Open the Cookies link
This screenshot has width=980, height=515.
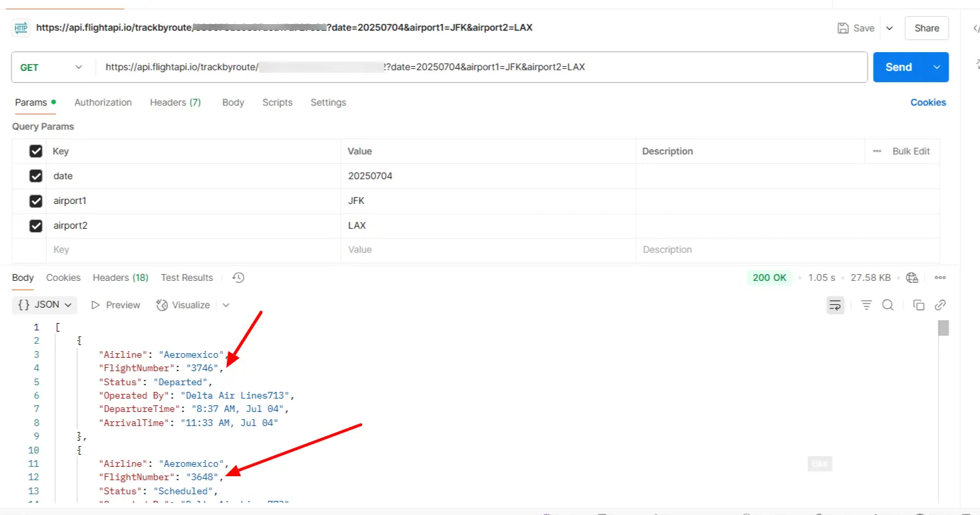[x=928, y=102]
